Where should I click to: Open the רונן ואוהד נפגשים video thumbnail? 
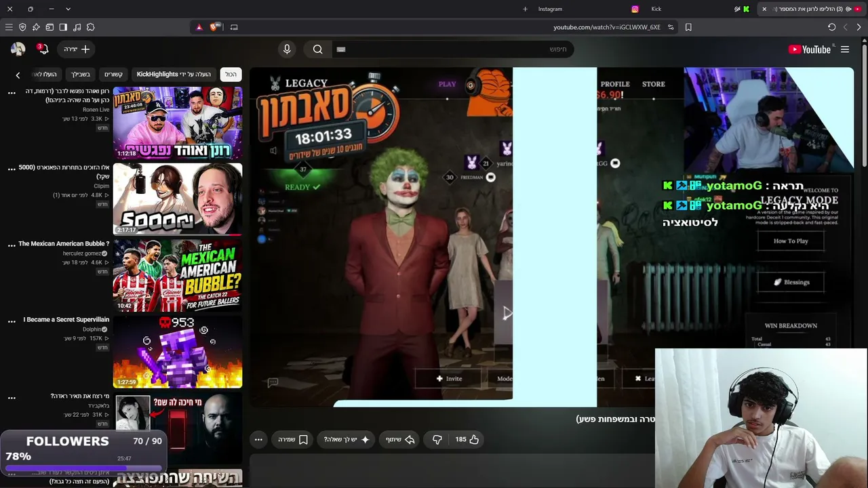[x=178, y=123]
